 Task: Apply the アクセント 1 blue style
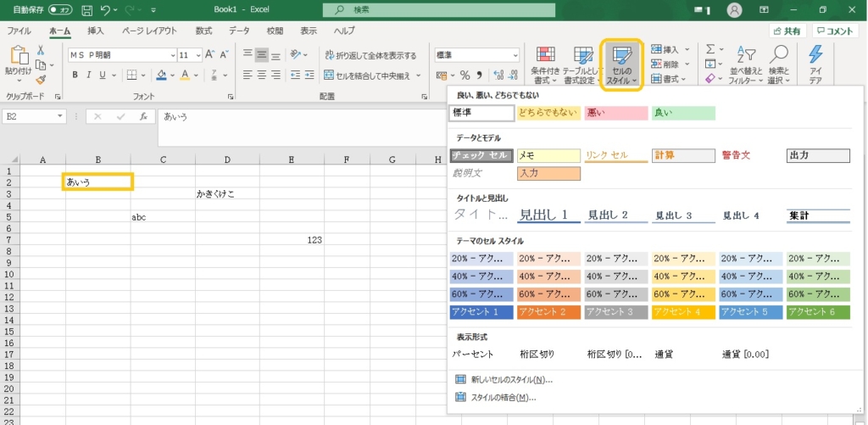pyautogui.click(x=481, y=312)
